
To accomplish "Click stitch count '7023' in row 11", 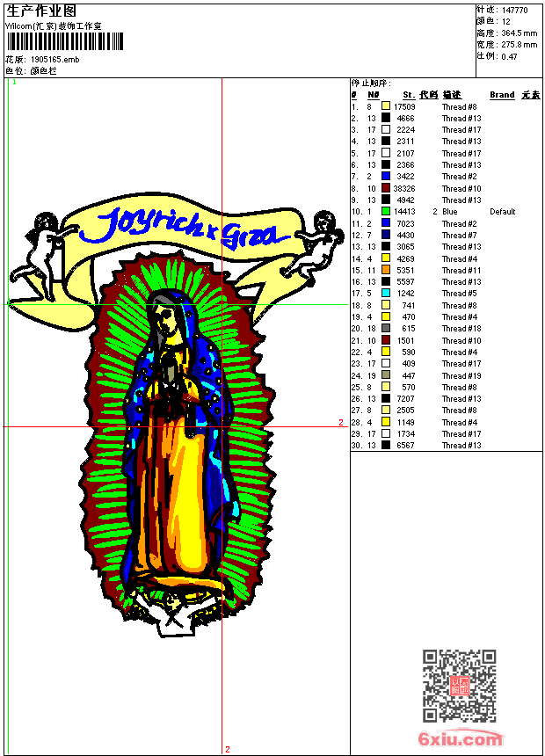I will (405, 223).
